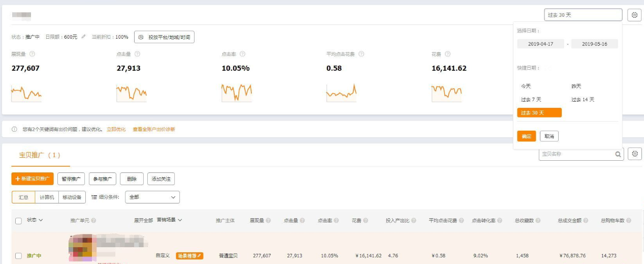Click the ￥76,878.76 总成交金额 cell

coord(572,255)
